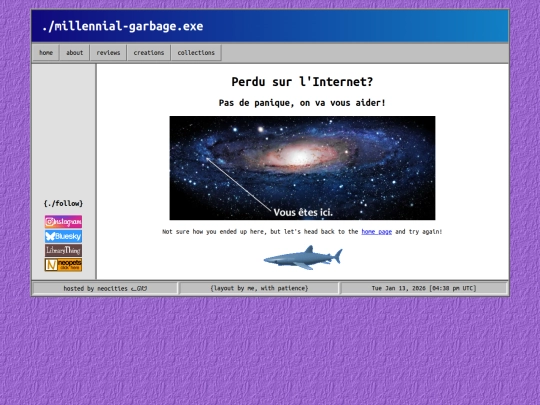Click the date and time footer text

click(x=424, y=288)
